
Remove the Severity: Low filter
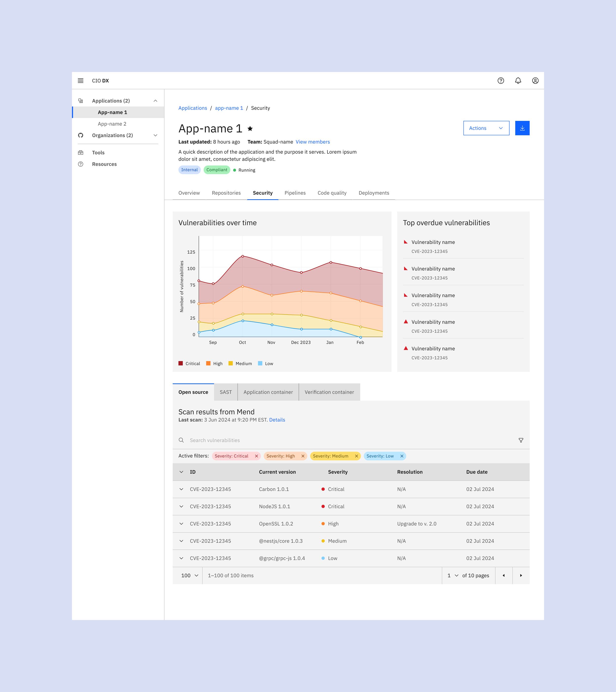(x=402, y=456)
